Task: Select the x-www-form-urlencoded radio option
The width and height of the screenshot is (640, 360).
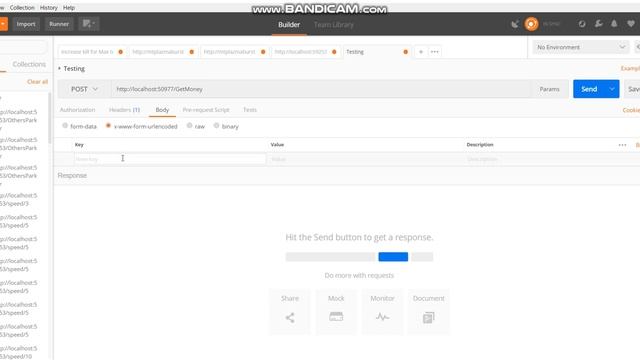Action: 108,126
